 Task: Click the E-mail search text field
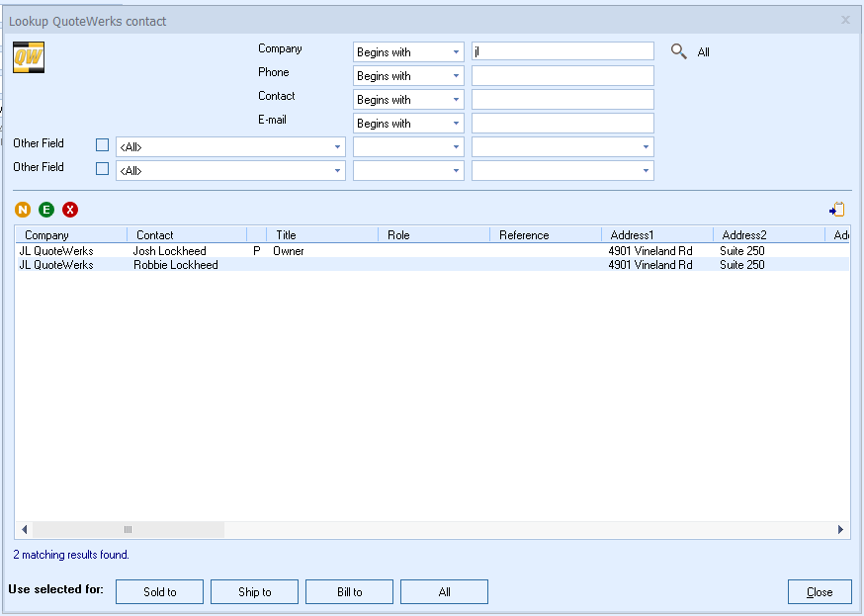click(x=562, y=124)
